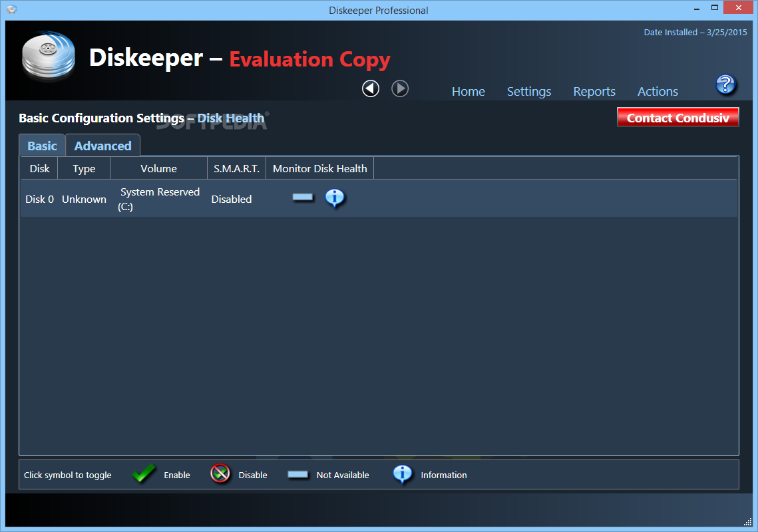The height and width of the screenshot is (532, 758).
Task: Maximize the Diskeeper window
Action: coord(715,8)
